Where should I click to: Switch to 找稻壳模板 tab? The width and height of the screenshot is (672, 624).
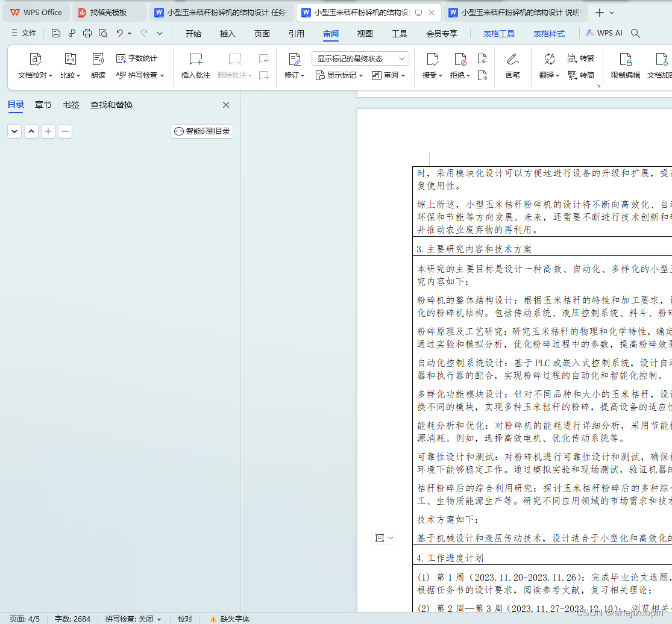(x=108, y=13)
